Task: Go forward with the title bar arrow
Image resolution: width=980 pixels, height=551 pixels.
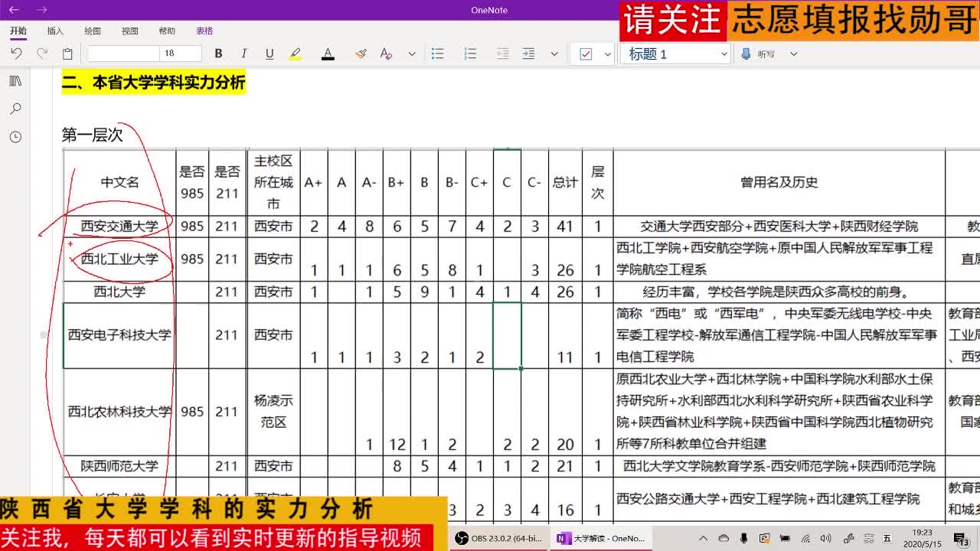Action: pyautogui.click(x=42, y=10)
